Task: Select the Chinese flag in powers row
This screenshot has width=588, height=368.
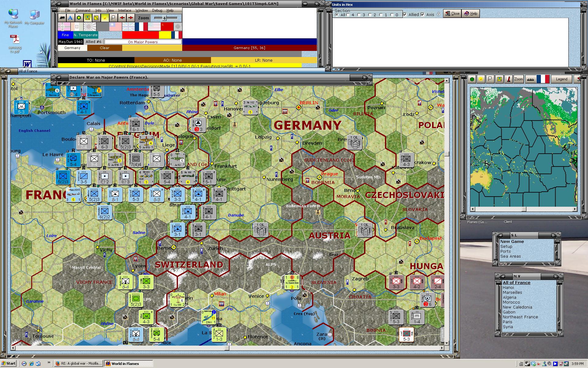Action: point(115,27)
